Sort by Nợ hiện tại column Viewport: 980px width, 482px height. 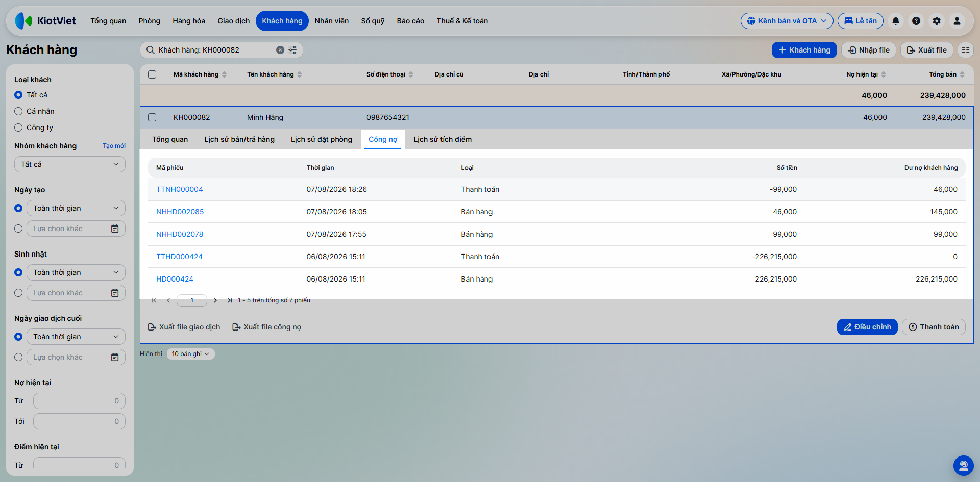click(x=866, y=74)
